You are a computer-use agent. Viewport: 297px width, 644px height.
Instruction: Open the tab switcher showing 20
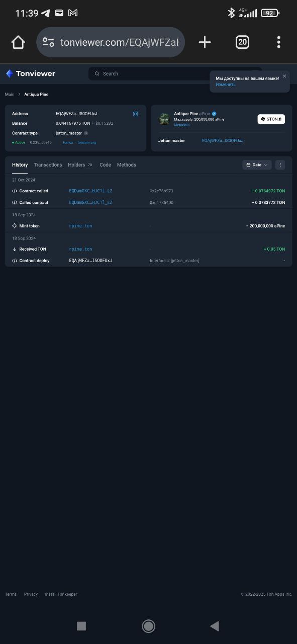click(x=242, y=42)
